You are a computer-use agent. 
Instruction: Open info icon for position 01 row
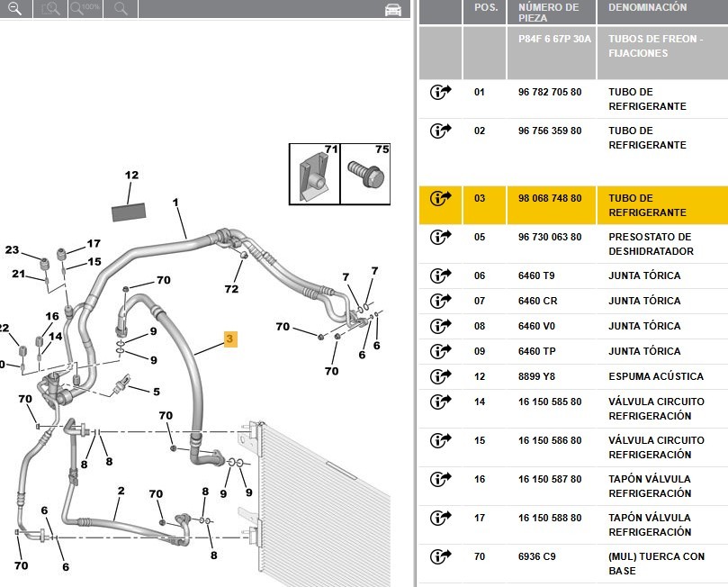coord(440,93)
